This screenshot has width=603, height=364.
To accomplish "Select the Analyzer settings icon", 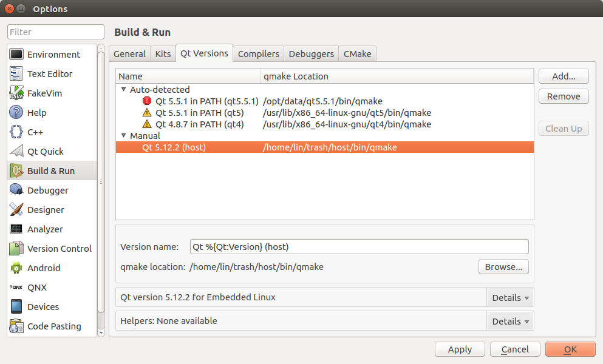I will click(16, 229).
